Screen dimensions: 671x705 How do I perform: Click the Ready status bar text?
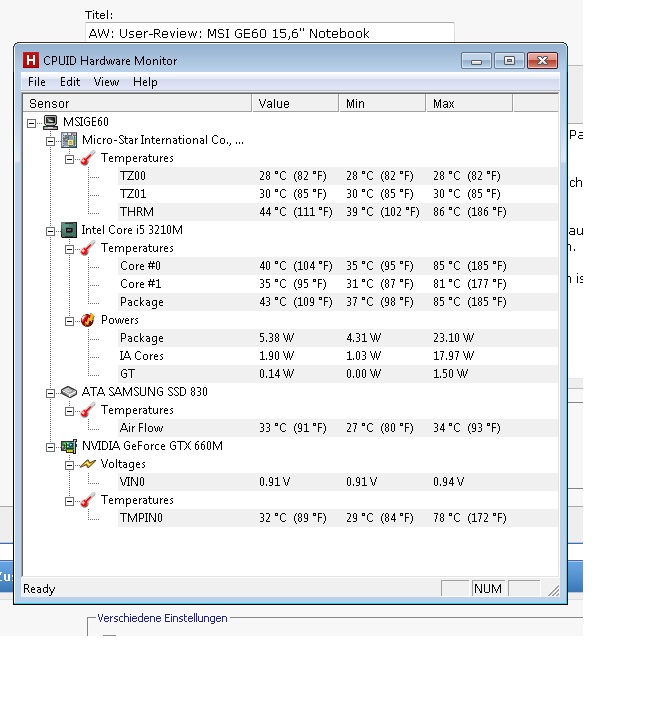[39, 589]
